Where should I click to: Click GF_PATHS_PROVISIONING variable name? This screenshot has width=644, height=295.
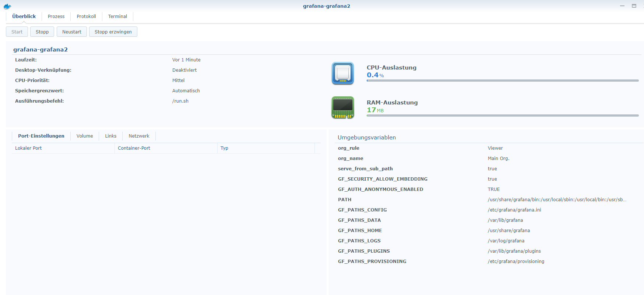coord(372,261)
